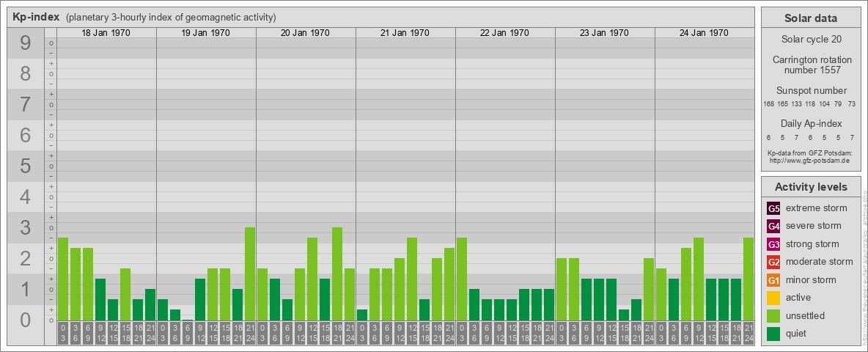Viewport: 868px width, 352px height.
Task: Click the Kp scale number 0
Action: [x=25, y=320]
